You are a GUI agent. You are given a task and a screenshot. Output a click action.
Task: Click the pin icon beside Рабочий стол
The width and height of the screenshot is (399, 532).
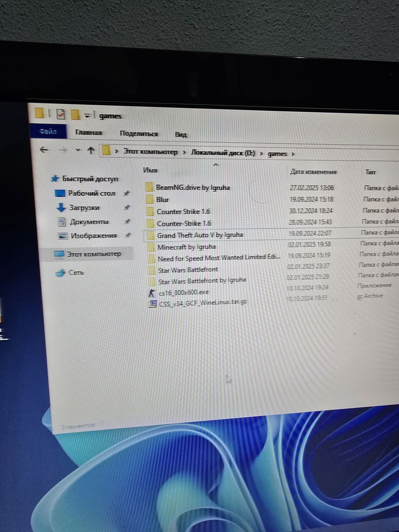(x=127, y=193)
